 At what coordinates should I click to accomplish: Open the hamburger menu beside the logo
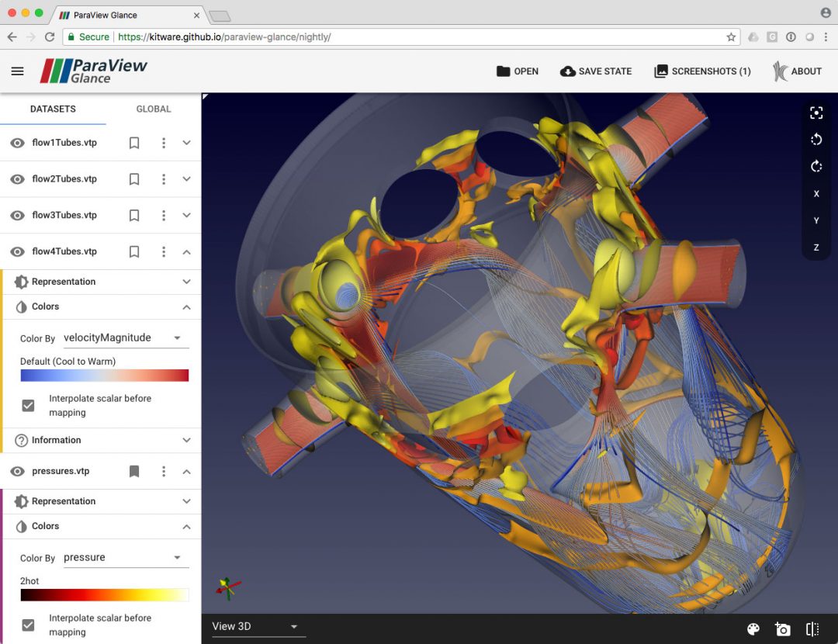click(17, 71)
